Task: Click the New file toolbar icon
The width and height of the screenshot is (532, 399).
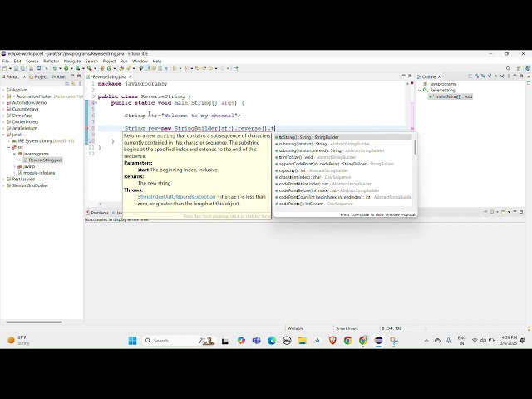Action: click(5, 68)
